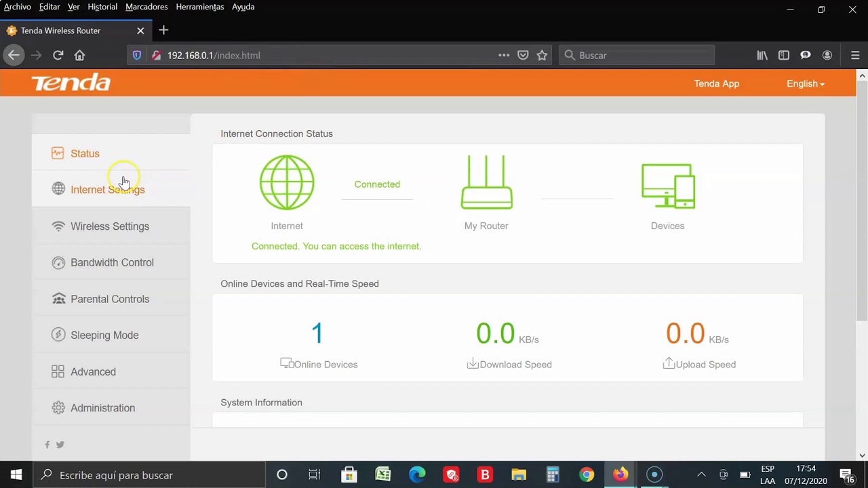This screenshot has width=868, height=488.
Task: Open Microsoft Store from the taskbar
Action: pyautogui.click(x=349, y=474)
